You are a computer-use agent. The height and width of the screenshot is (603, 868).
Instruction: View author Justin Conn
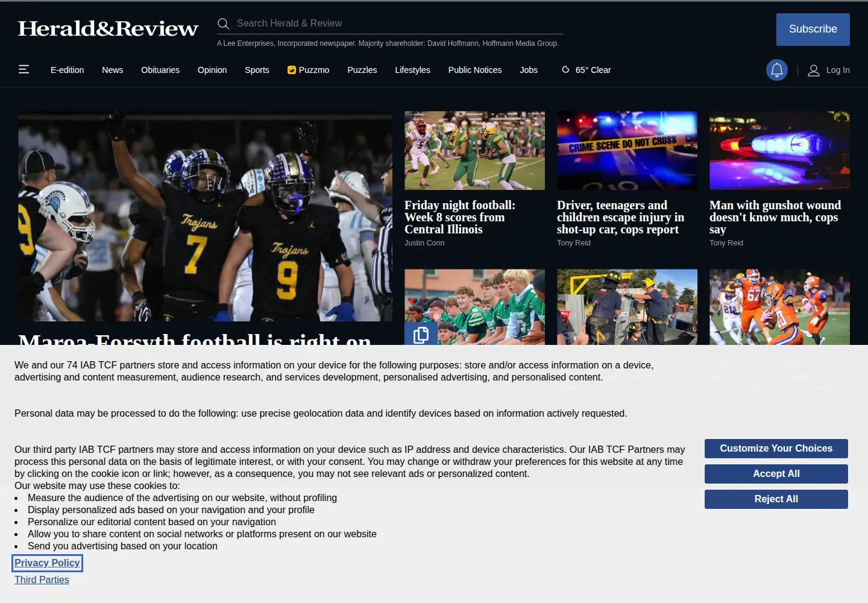[424, 243]
